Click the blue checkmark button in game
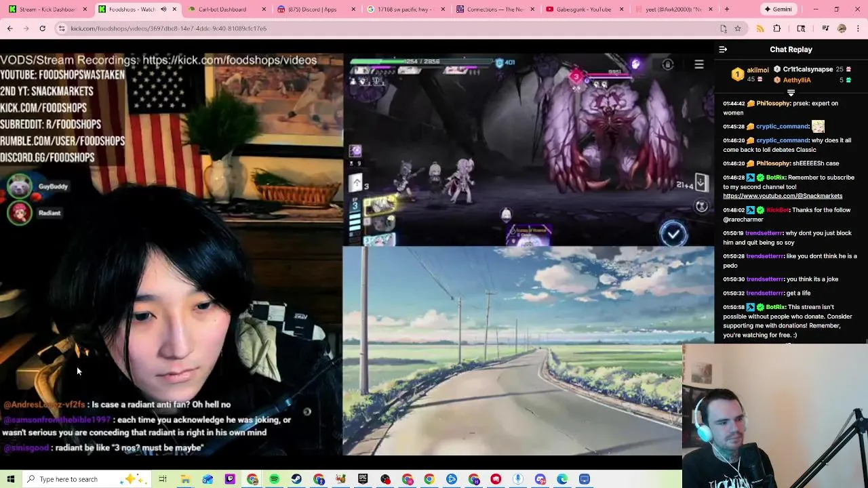The height and width of the screenshot is (488, 868). 673,234
